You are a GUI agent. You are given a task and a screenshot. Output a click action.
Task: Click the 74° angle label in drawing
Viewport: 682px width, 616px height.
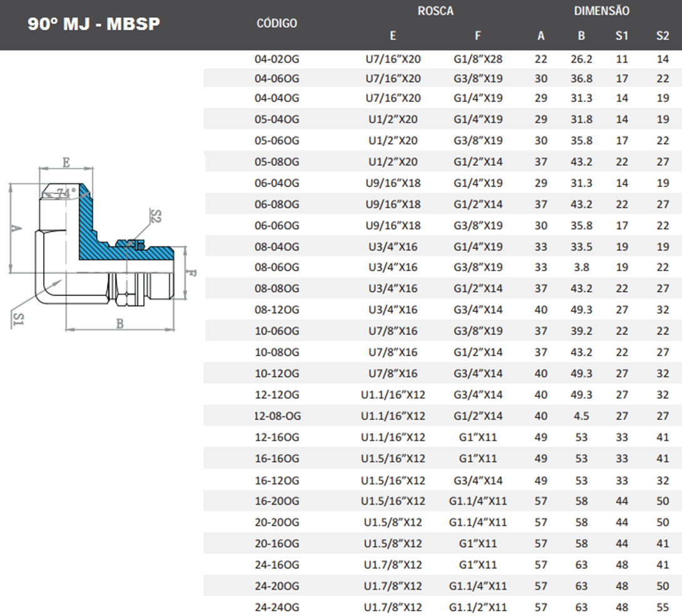tap(66, 194)
